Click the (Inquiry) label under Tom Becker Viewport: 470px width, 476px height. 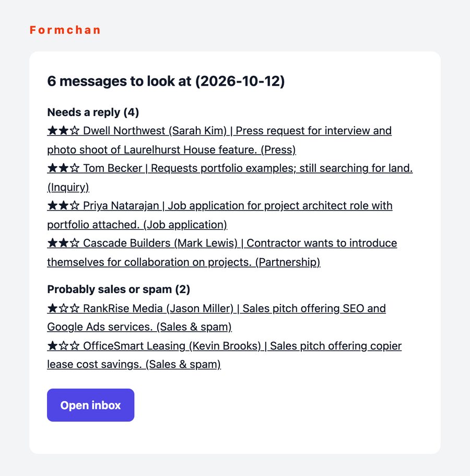[68, 187]
